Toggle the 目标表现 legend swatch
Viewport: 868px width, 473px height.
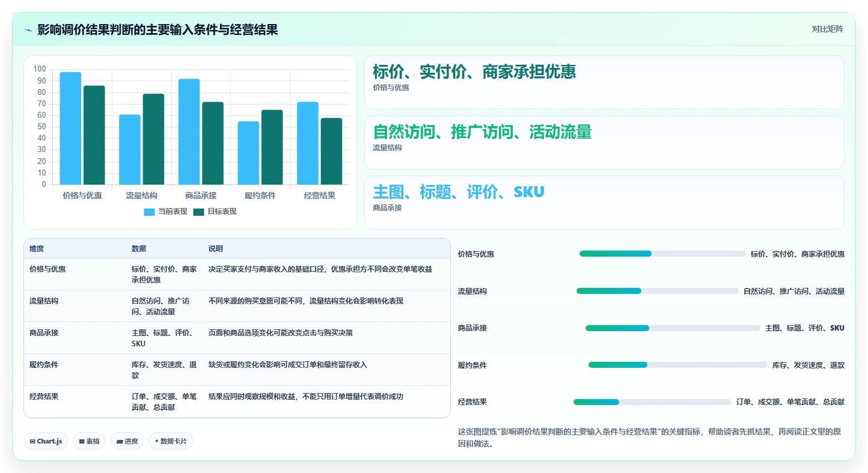coord(199,212)
